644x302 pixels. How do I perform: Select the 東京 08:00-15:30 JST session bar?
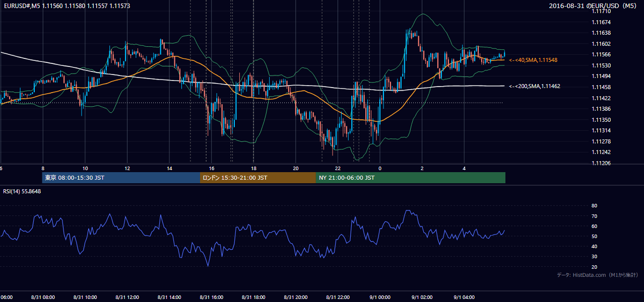click(x=121, y=178)
